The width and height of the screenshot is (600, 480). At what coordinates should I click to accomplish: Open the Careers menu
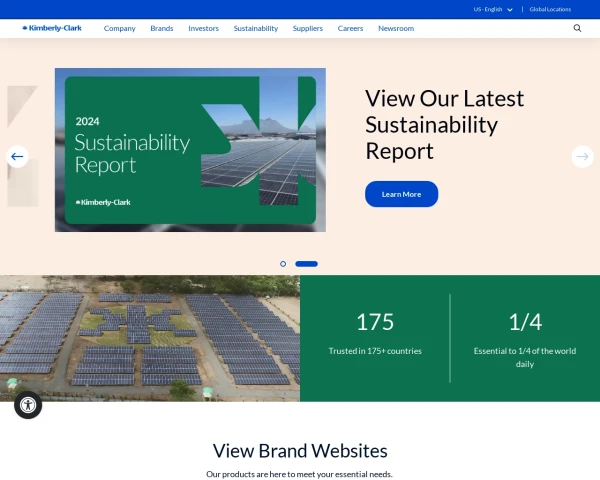click(x=351, y=29)
